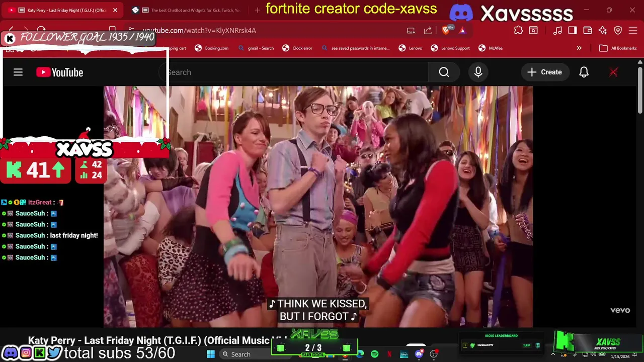Open the Brave Rewards triangle icon
Viewport: 644px width, 362px height.
click(462, 31)
